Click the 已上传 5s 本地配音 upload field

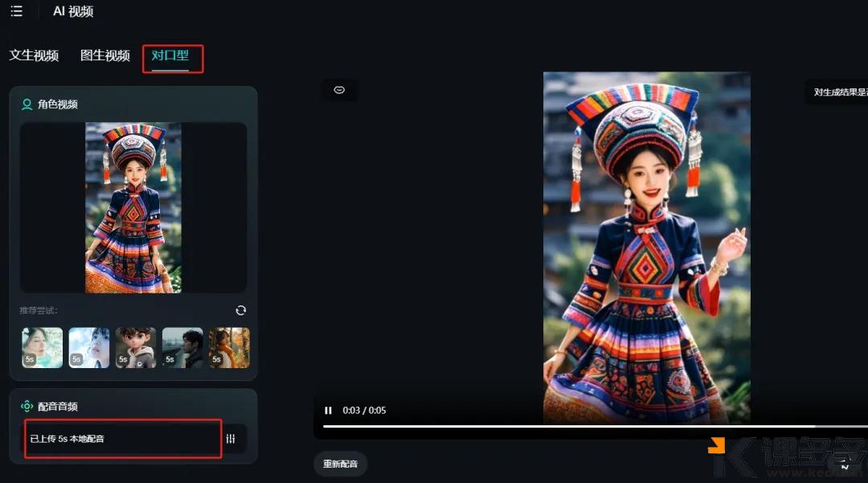(121, 439)
